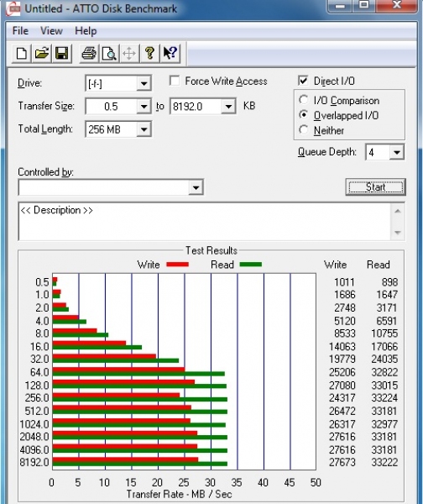Print results using the printer icon

click(x=89, y=54)
